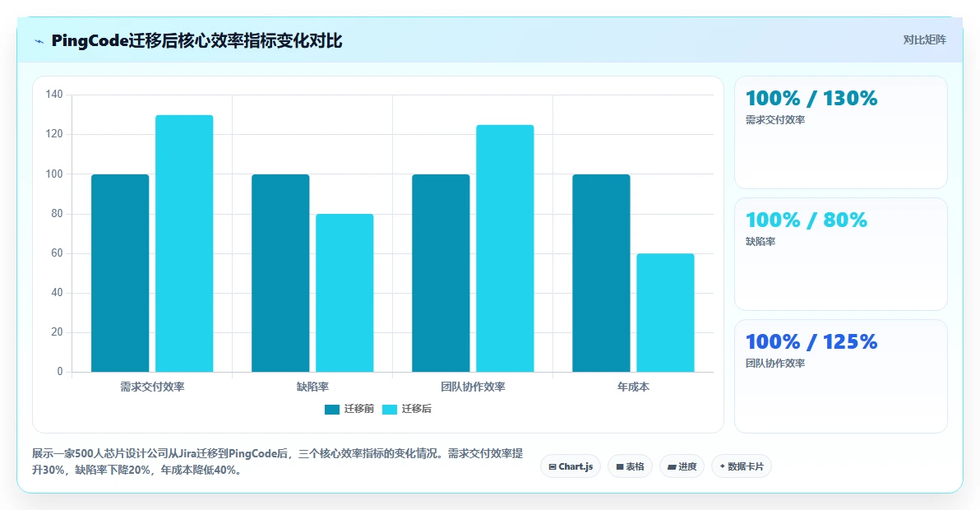The image size is (980, 510).
Task: Click the 60 y-axis tick label
Action: coord(57,253)
